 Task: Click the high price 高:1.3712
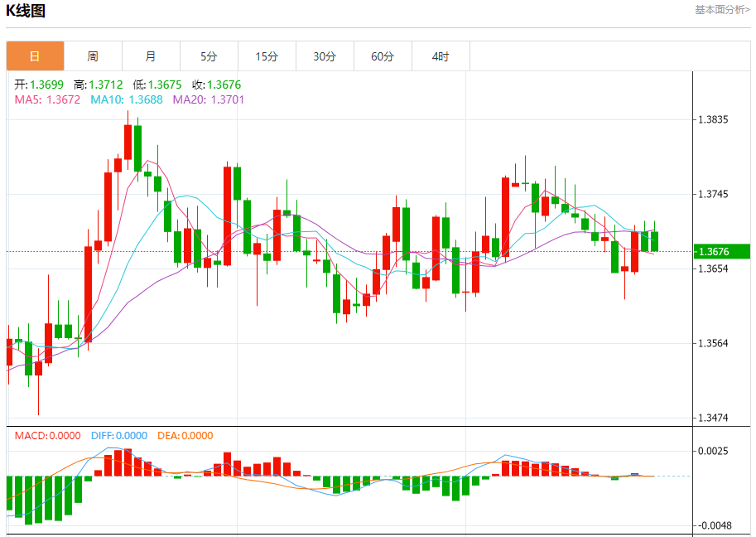[x=99, y=85]
